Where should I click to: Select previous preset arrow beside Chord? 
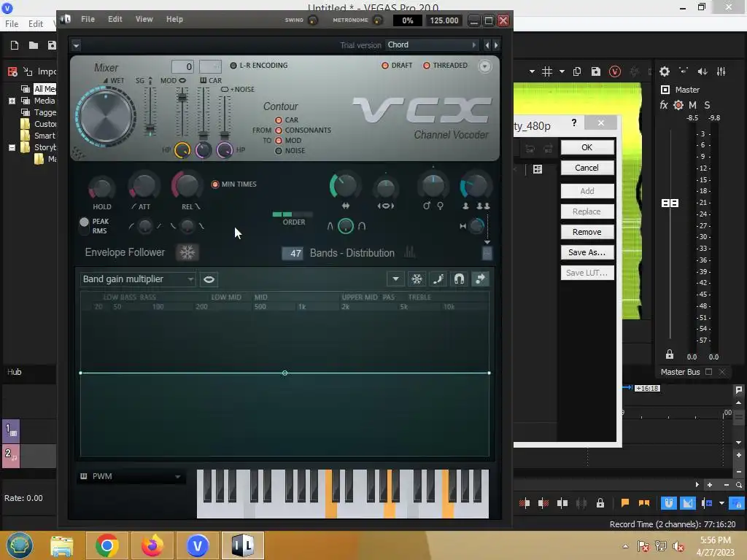(487, 45)
